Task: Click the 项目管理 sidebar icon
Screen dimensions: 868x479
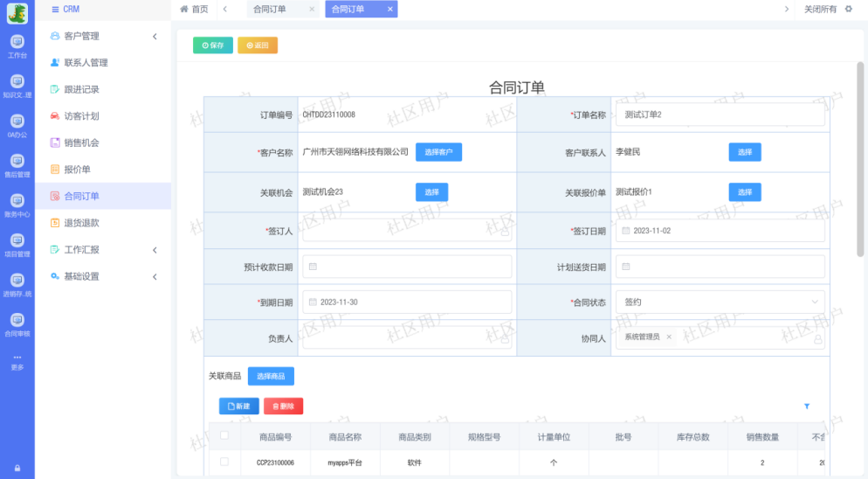Action: pyautogui.click(x=17, y=244)
